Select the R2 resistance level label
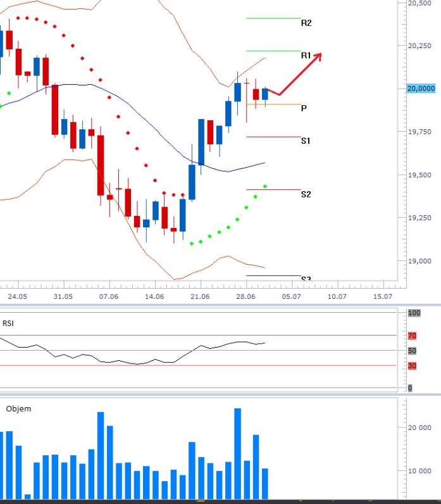 click(306, 23)
